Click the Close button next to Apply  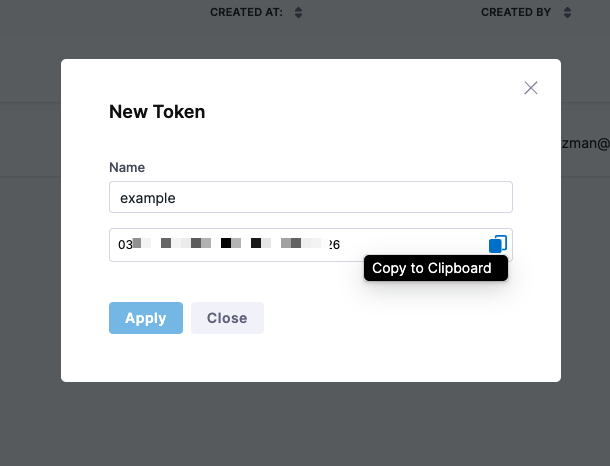point(227,318)
